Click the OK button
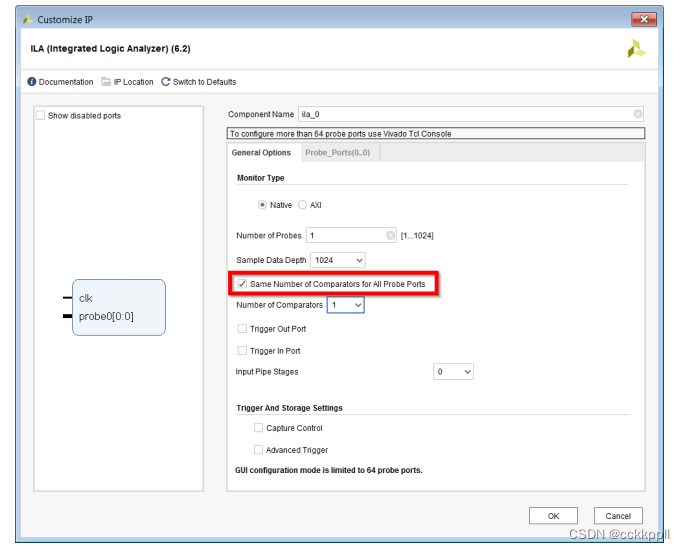 pos(553,516)
